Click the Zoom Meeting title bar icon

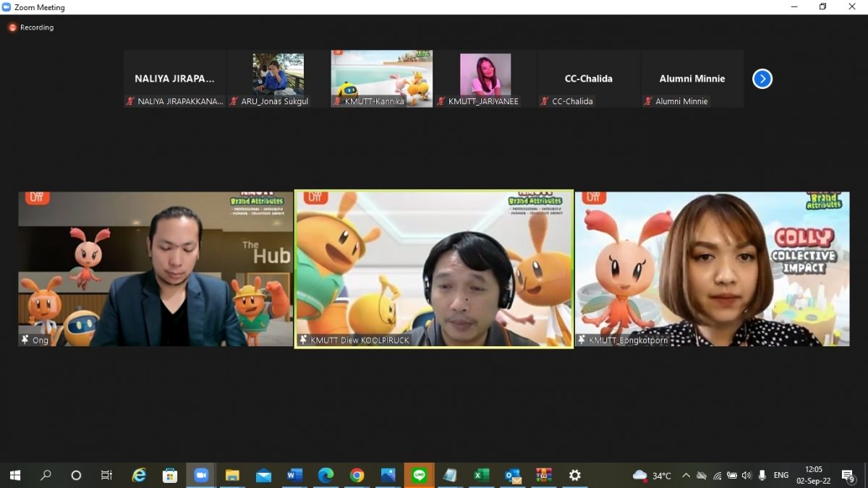pyautogui.click(x=7, y=7)
